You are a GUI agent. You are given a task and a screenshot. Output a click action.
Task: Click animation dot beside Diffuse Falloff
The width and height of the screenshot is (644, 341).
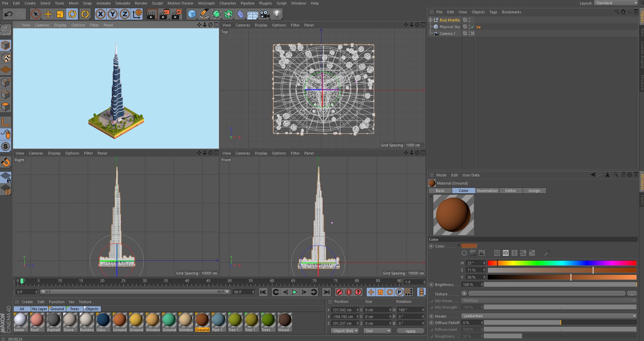click(431, 323)
